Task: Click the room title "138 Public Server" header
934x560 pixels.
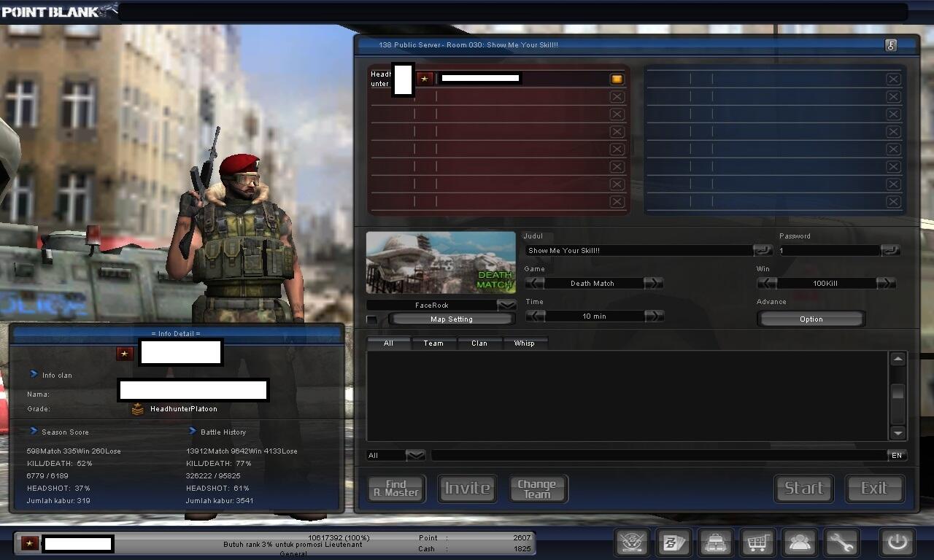Action: pyautogui.click(x=468, y=45)
